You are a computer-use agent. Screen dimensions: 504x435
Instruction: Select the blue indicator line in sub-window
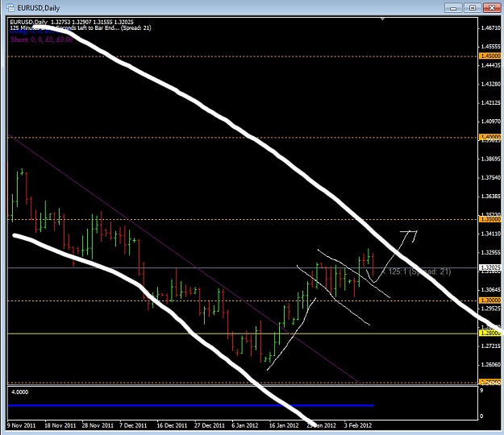click(191, 405)
